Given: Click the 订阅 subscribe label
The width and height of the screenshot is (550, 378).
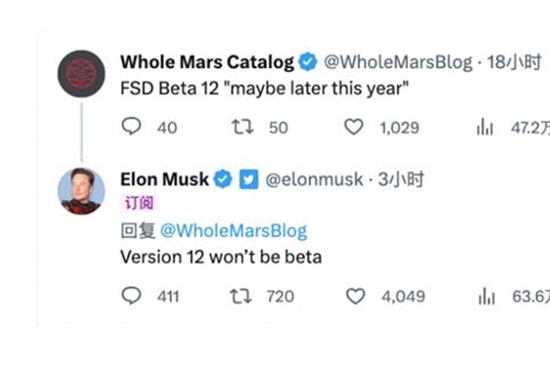Looking at the screenshot, I should tap(139, 203).
